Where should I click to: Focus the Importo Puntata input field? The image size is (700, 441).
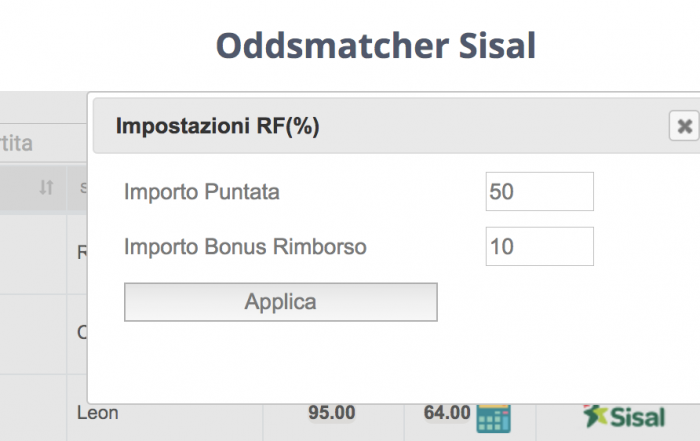pos(539,191)
